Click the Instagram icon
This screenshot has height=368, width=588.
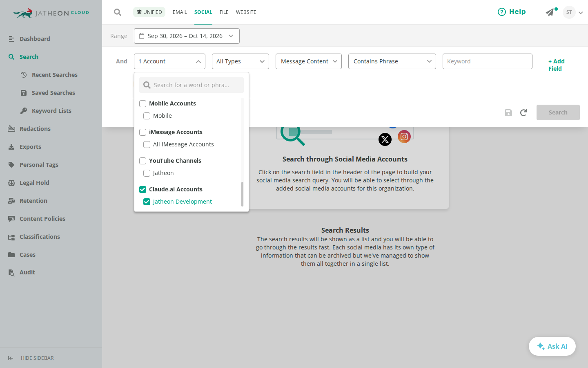pos(404,137)
